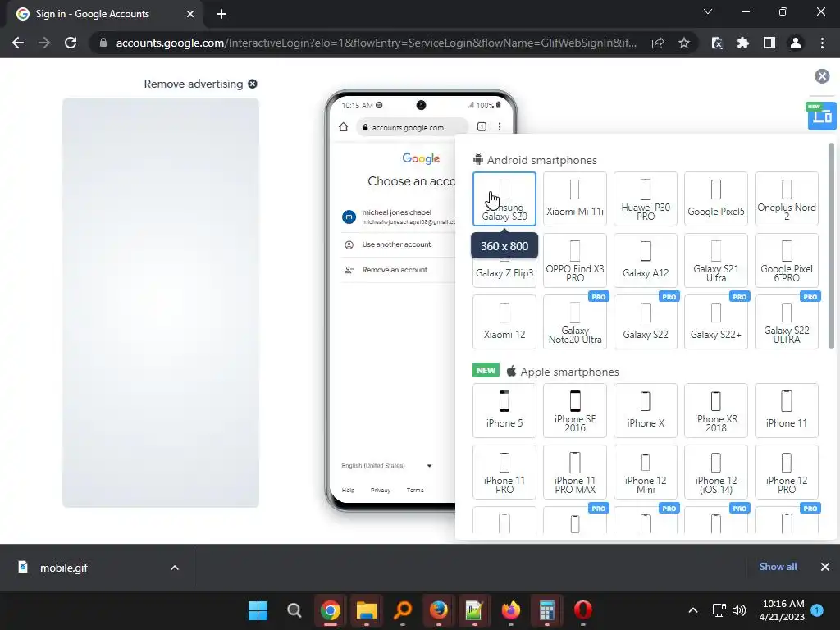Choose the Xiaomi Mi 11i device
This screenshot has width=840, height=630.
click(575, 199)
